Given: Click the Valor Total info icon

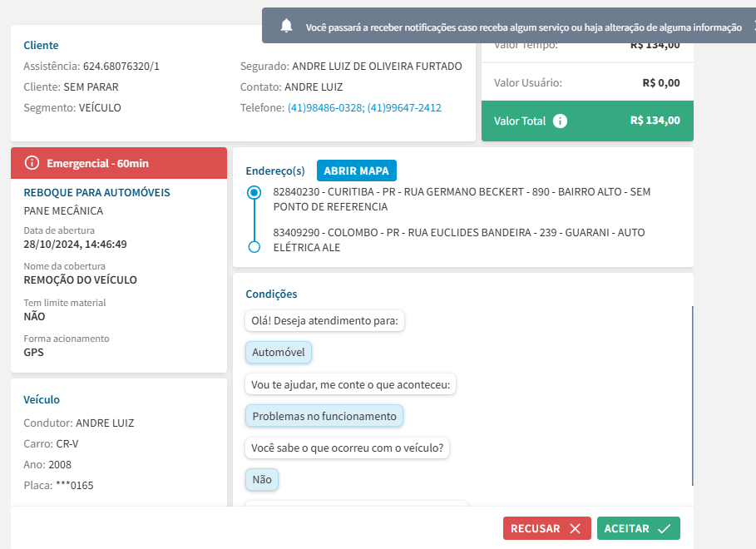Looking at the screenshot, I should (x=560, y=121).
